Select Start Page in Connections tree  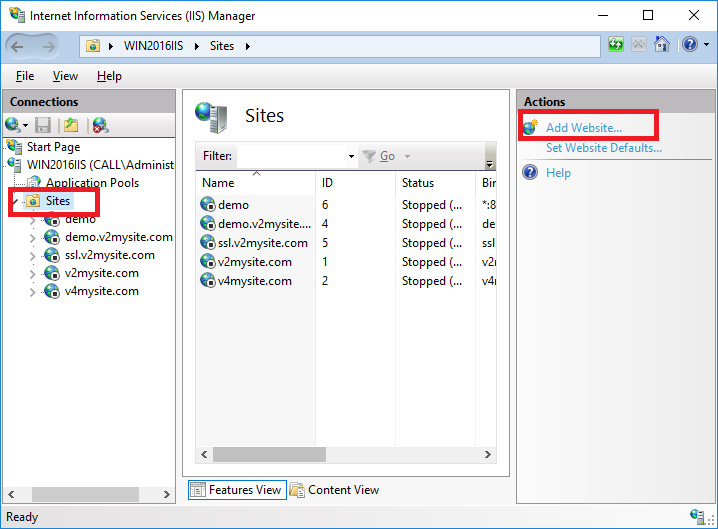(53, 147)
